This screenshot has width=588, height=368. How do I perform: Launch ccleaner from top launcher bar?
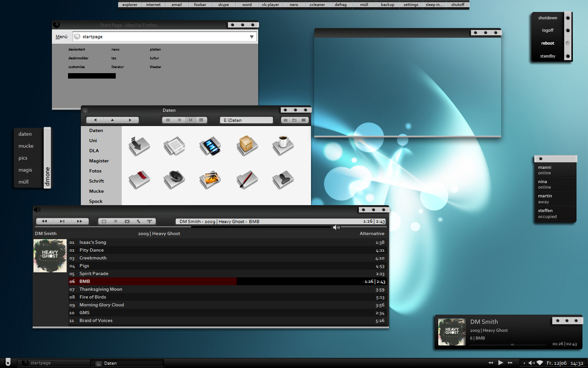pyautogui.click(x=317, y=5)
